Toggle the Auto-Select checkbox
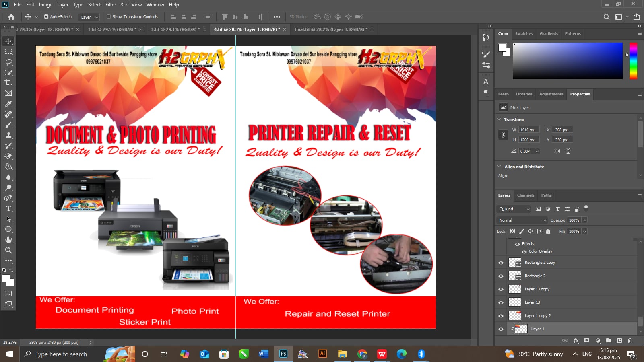644x362 pixels. [x=46, y=17]
